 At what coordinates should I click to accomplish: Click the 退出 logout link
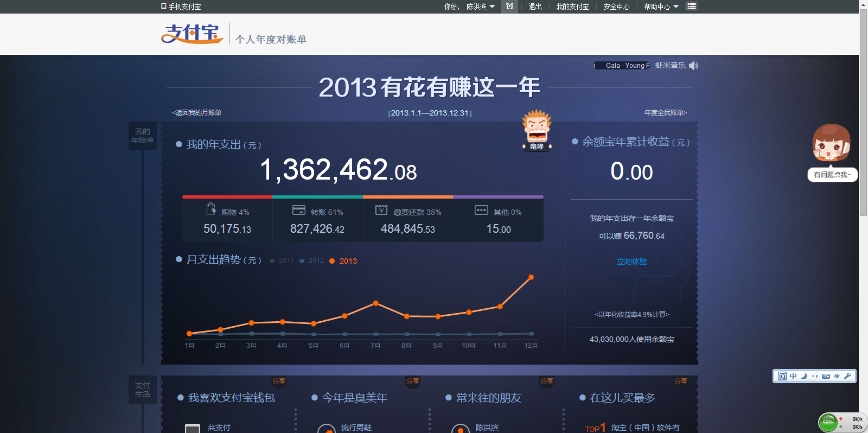pos(535,7)
